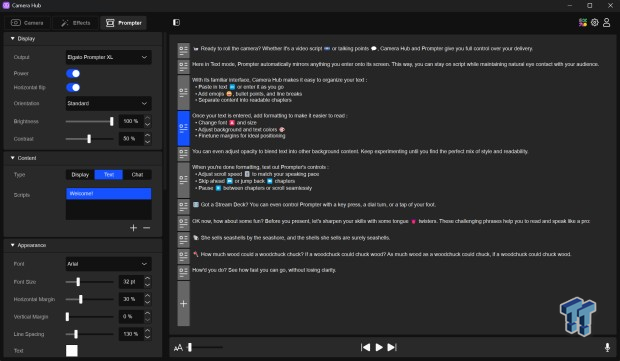Click the Vertical Margin slider handle
The width and height of the screenshot is (620, 361).
point(67,317)
